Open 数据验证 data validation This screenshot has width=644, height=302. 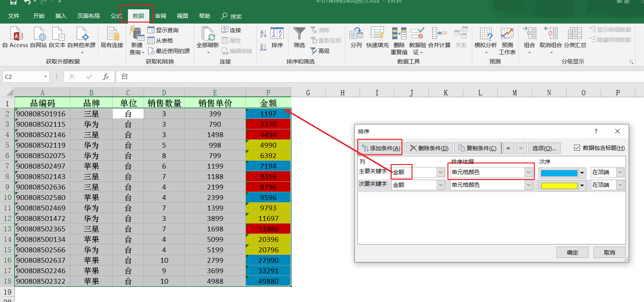[x=418, y=40]
